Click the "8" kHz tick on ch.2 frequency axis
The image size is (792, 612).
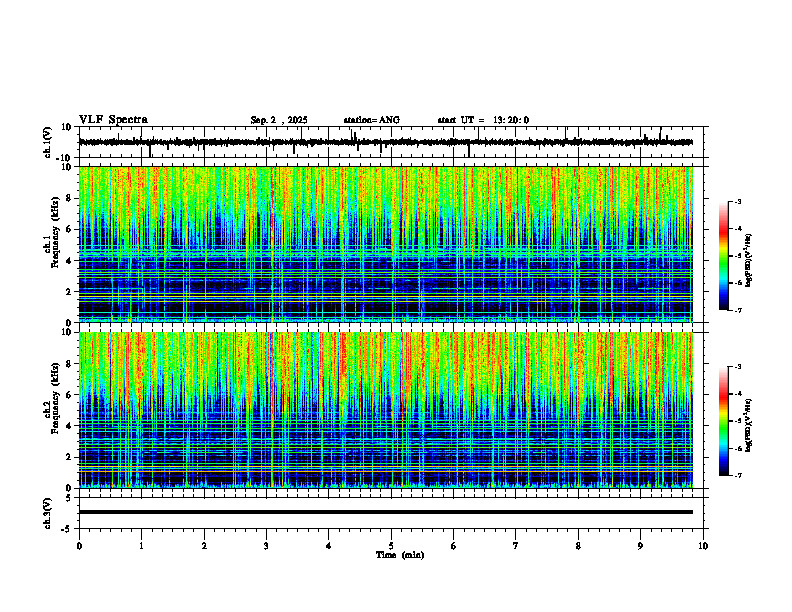click(x=69, y=364)
